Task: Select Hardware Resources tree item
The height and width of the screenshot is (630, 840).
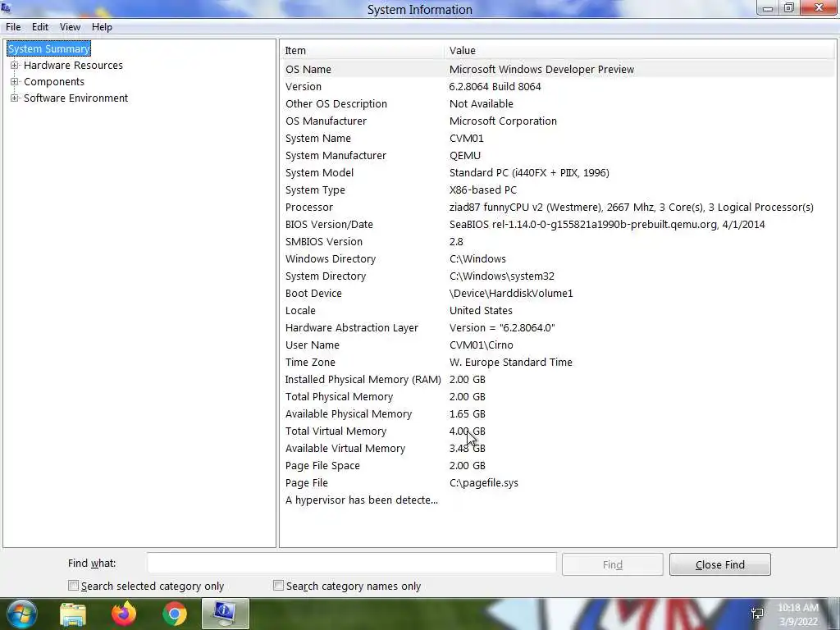Action: (73, 66)
